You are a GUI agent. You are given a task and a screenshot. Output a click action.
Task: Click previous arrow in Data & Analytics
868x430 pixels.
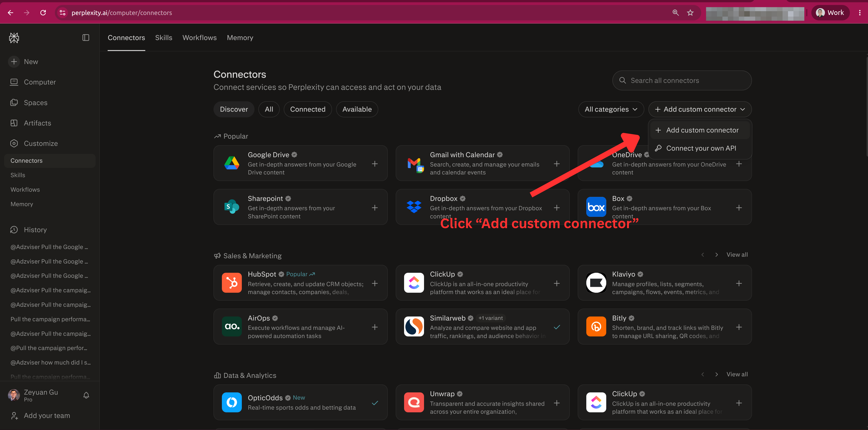click(703, 374)
